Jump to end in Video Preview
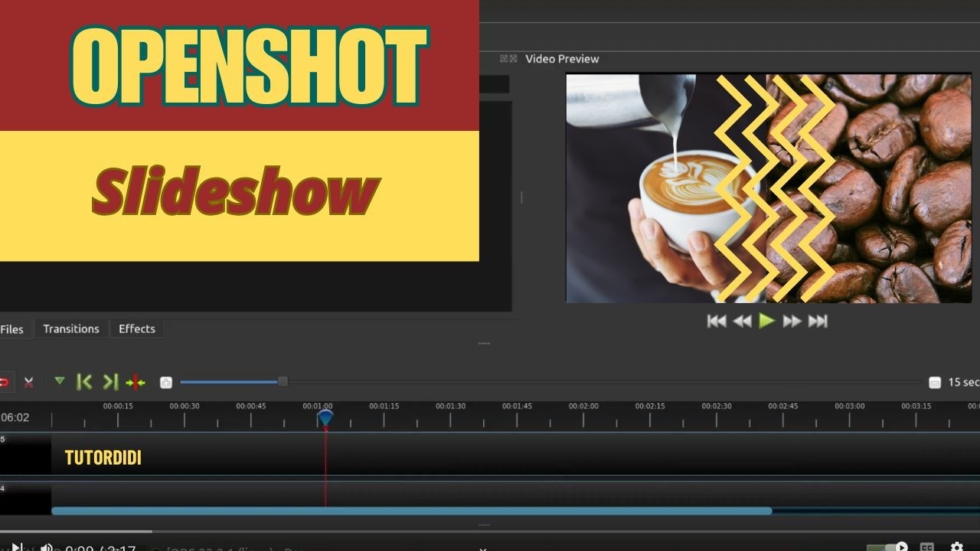 pos(818,321)
